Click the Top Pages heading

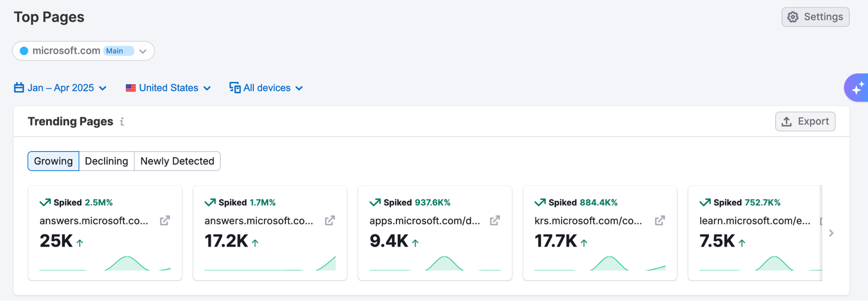(x=49, y=17)
